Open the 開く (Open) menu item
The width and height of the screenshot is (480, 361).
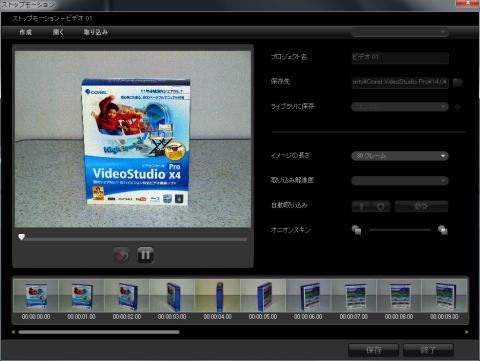pyautogui.click(x=58, y=32)
